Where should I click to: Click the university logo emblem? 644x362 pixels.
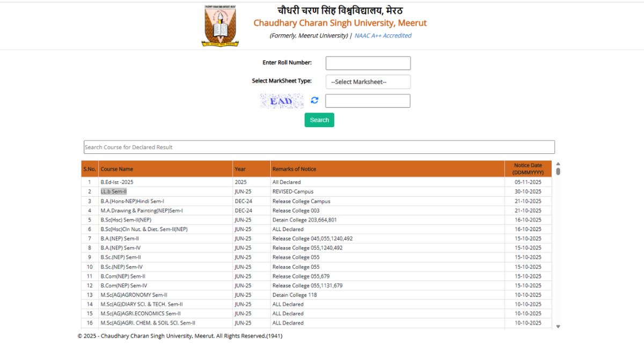(219, 26)
